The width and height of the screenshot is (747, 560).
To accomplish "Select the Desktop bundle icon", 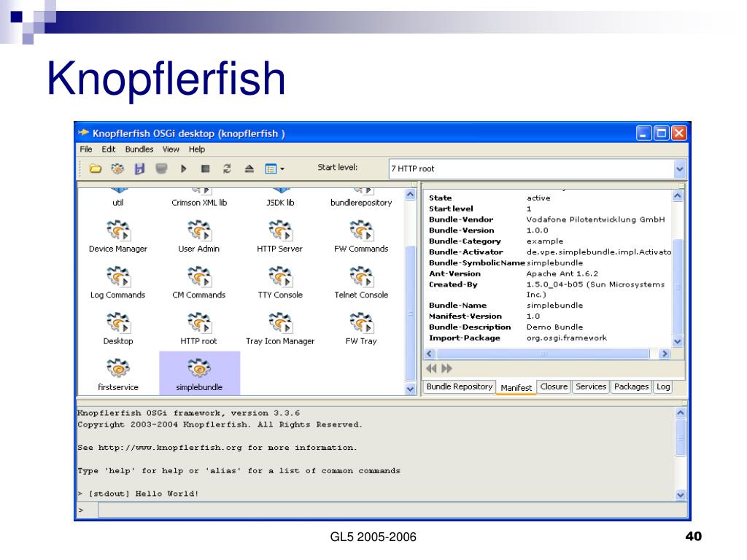I will (118, 322).
